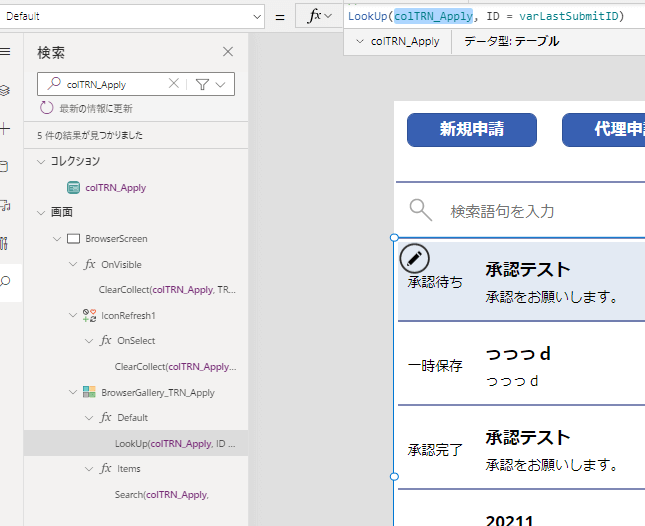Select the IconRefresh1 control icon
Image resolution: width=645 pixels, height=526 pixels.
(89, 315)
